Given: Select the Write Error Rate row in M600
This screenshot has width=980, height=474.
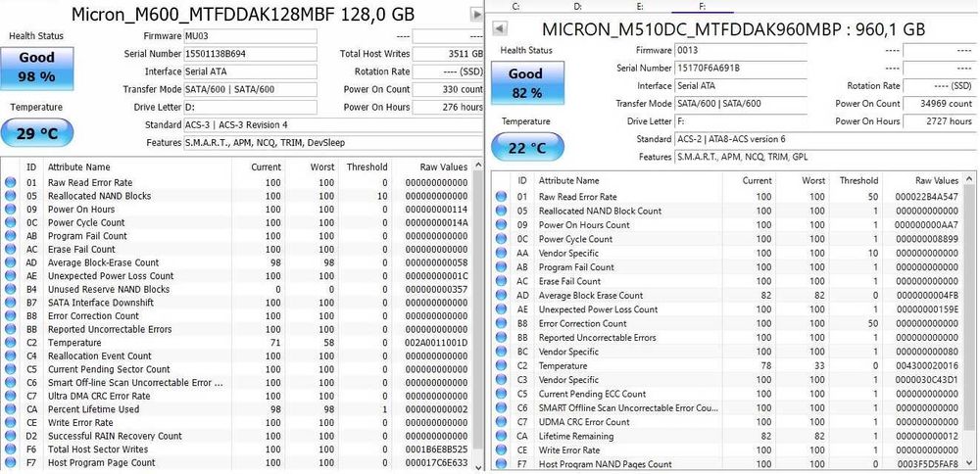Looking at the screenshot, I should [236, 423].
